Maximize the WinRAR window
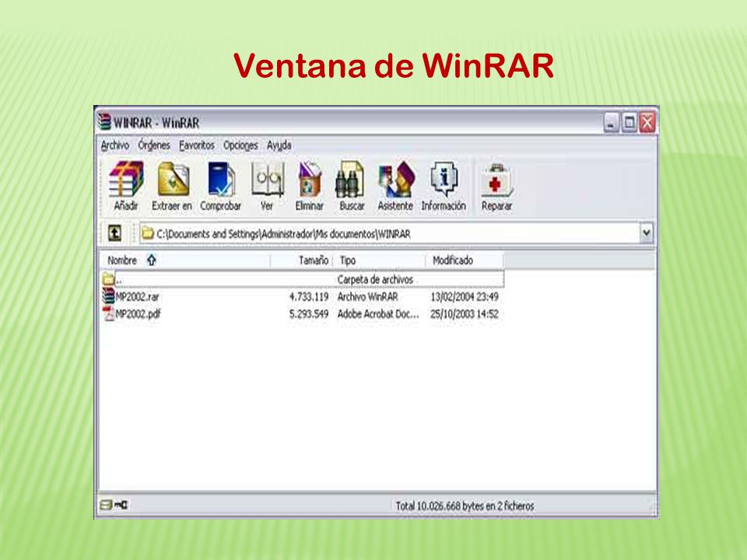 coord(629,123)
